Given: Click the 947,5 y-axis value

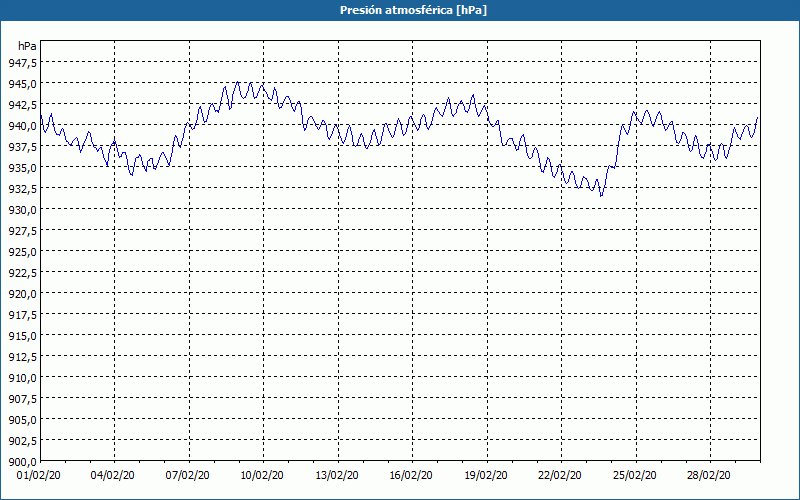Looking at the screenshot, I should click(x=22, y=62).
